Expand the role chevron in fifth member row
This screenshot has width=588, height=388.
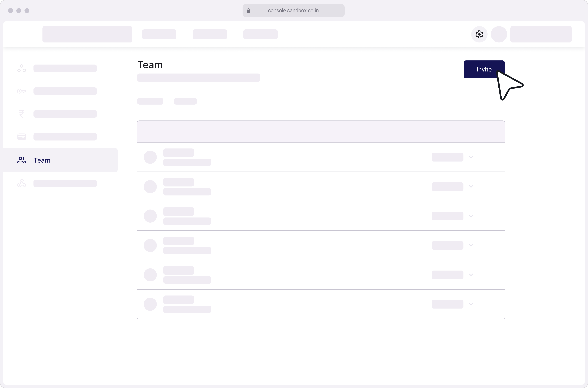click(471, 275)
